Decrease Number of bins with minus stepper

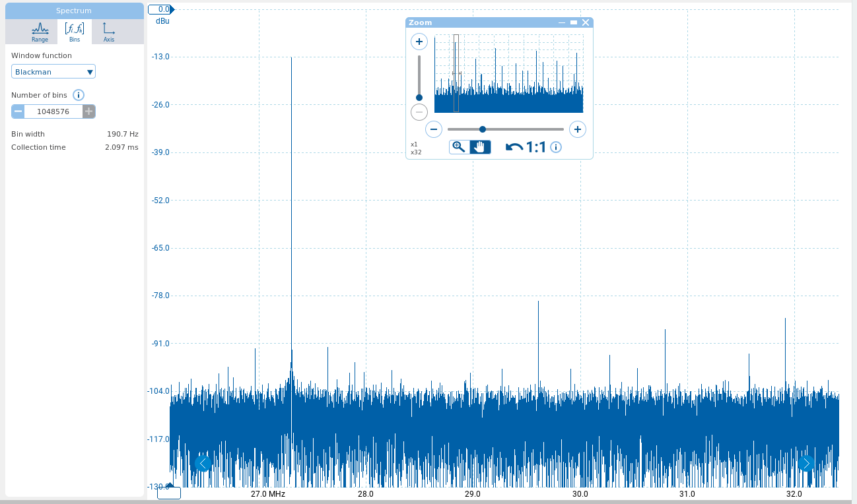coord(18,111)
